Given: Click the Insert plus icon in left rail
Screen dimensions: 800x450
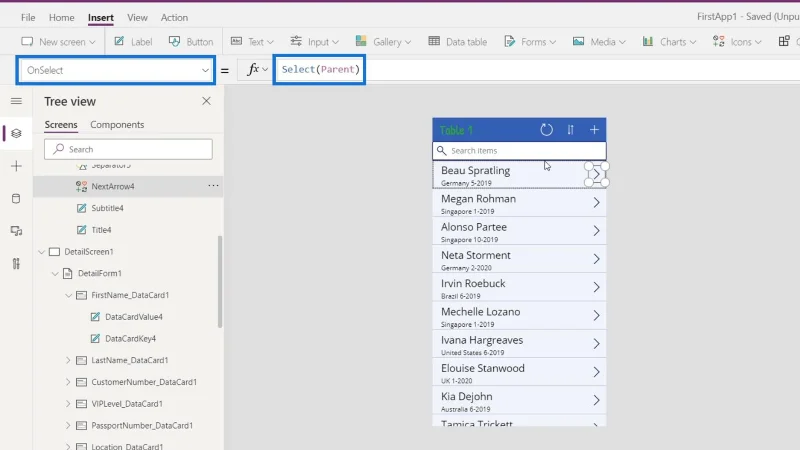Looking at the screenshot, I should 16,166.
